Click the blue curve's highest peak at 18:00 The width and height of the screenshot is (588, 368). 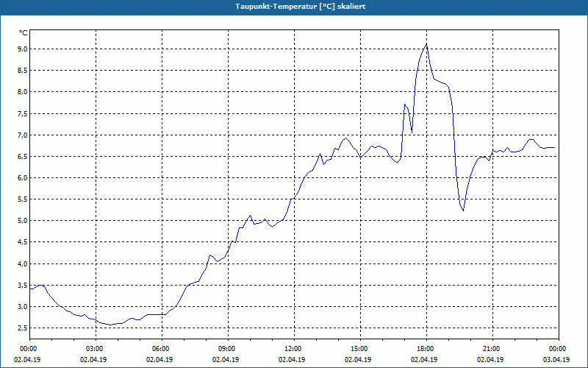coord(426,44)
